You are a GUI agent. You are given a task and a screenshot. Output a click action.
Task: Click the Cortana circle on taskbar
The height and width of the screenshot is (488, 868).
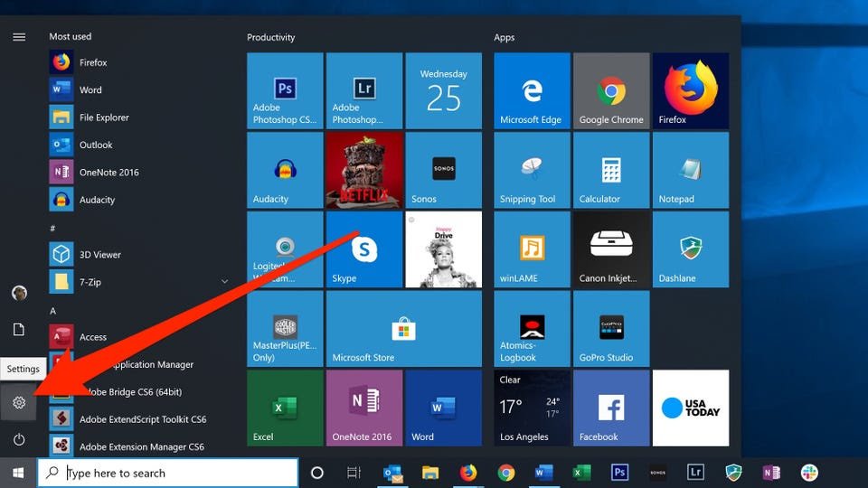point(316,473)
